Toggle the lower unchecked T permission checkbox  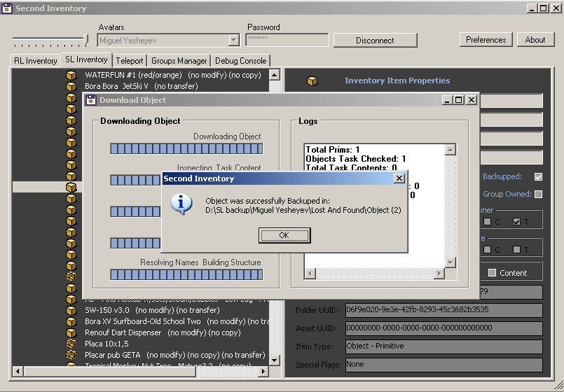[516, 249]
